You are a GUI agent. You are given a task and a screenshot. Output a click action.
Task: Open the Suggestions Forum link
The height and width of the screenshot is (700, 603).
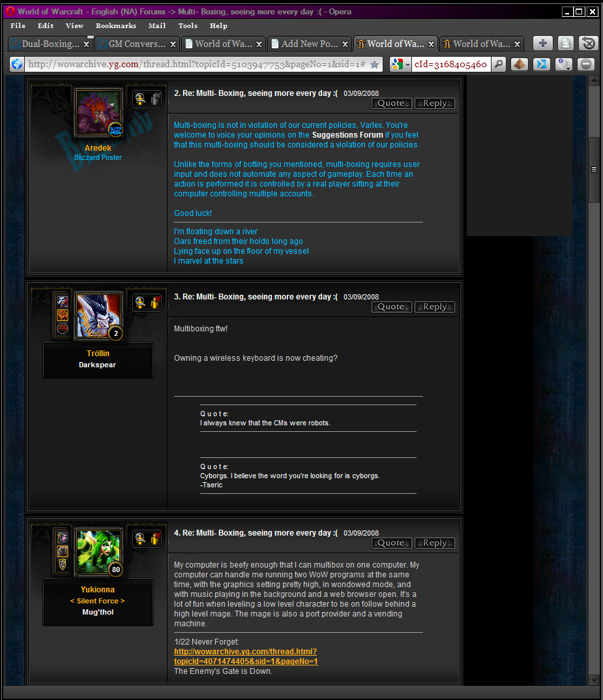click(347, 135)
